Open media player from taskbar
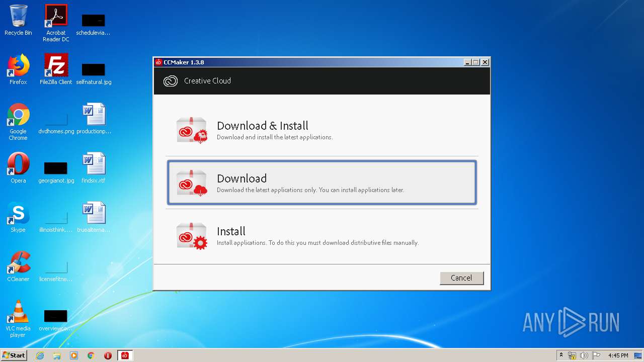 pyautogui.click(x=74, y=355)
